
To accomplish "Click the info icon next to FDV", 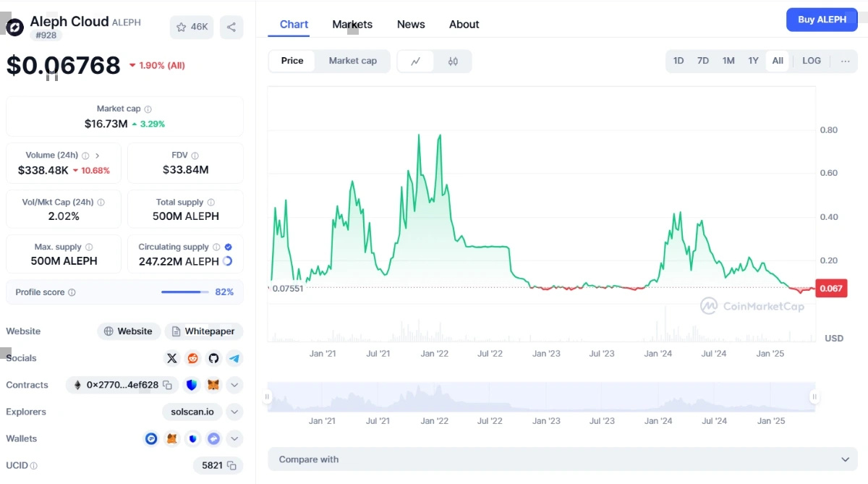I will click(195, 156).
